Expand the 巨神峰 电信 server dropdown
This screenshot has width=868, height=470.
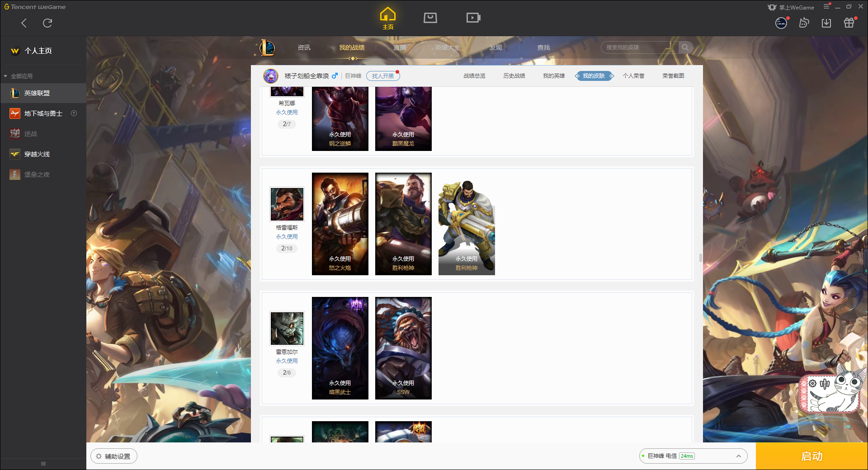click(x=693, y=456)
